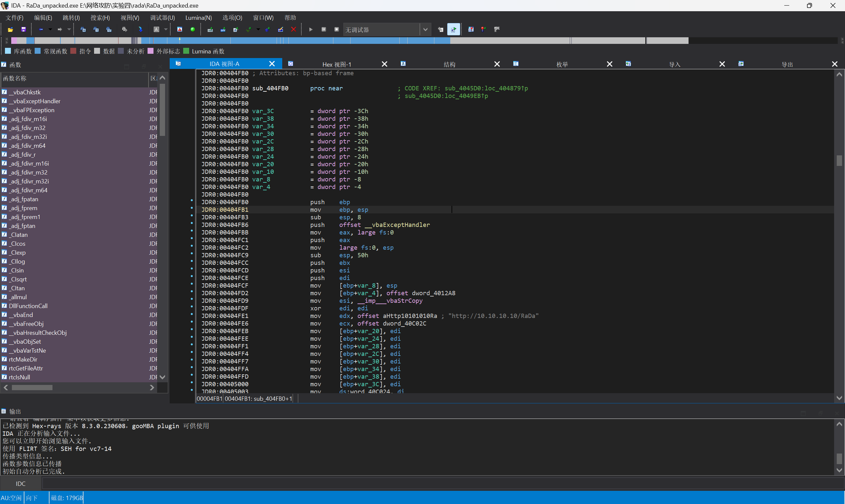Click the open file folder icon
Screen dimensions: 845x504
(x=11, y=30)
